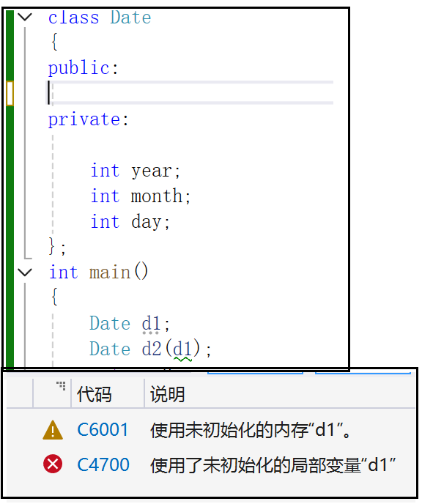Click the 'int year;' member line

pyautogui.click(x=136, y=171)
